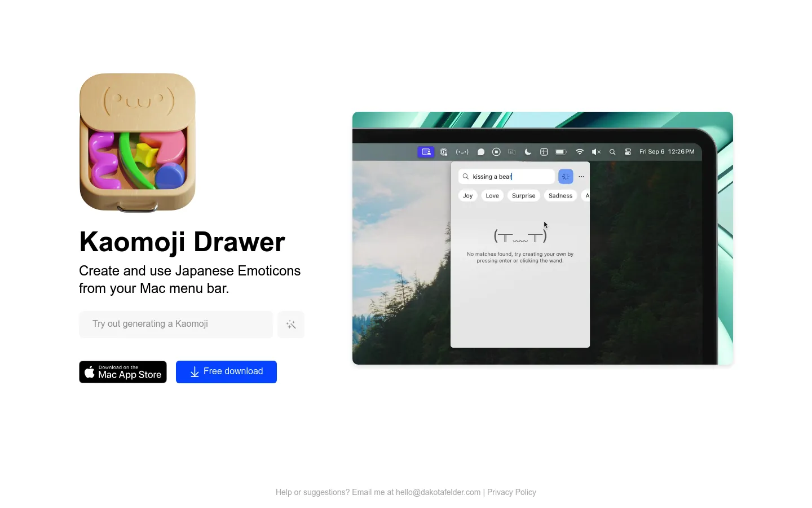
Task: Select the Surprise category chip in preview
Action: coord(524,196)
